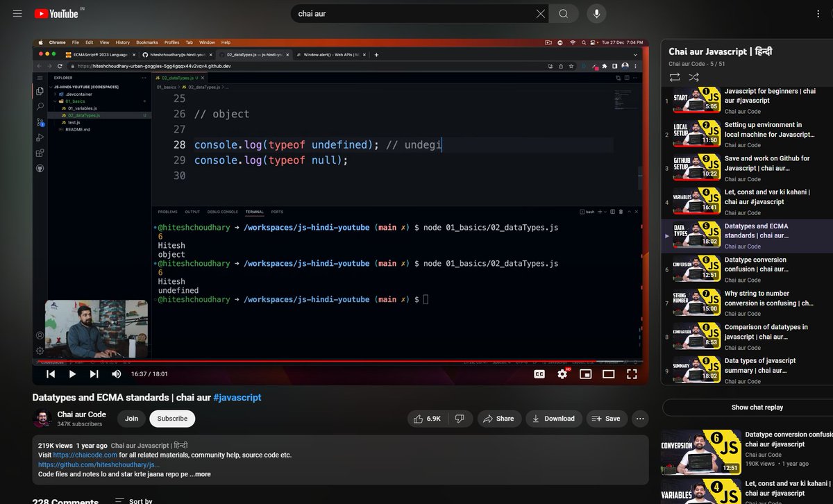Screen dimensions: 833x504
Task: Select the Explorer icon in VS Code's activity bar
Action: [40, 90]
